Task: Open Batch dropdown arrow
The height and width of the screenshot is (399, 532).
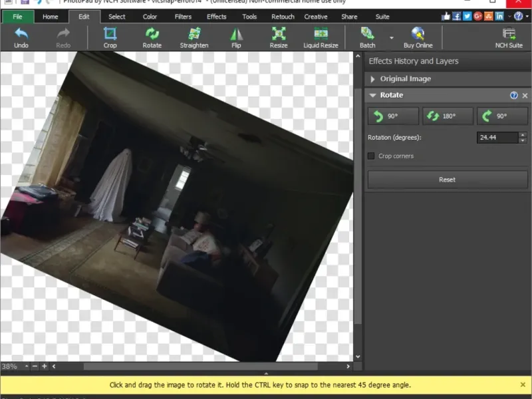Action: point(392,38)
